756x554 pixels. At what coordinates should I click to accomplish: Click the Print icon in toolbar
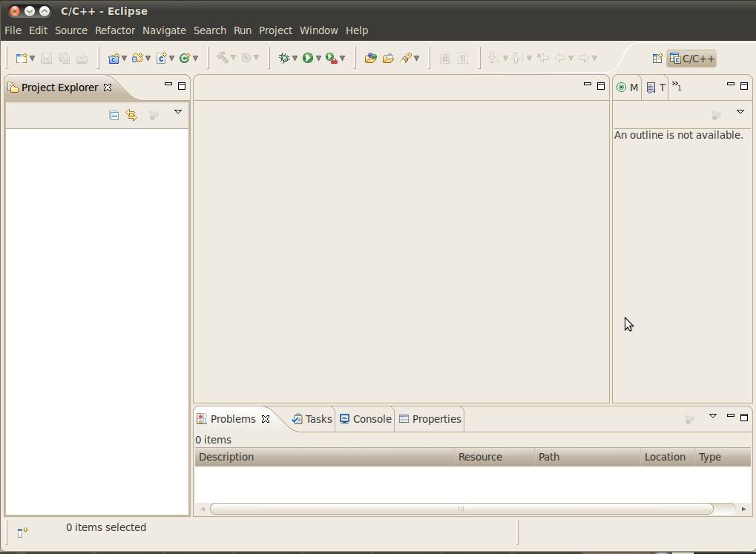pyautogui.click(x=82, y=59)
